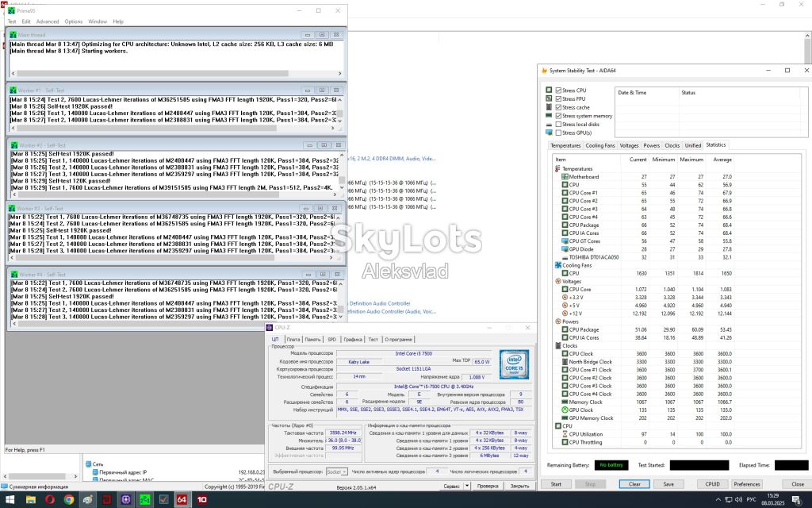Image resolution: width=812 pixels, height=508 pixels.
Task: Enable the Stress GPU(s) checkbox
Action: point(558,133)
